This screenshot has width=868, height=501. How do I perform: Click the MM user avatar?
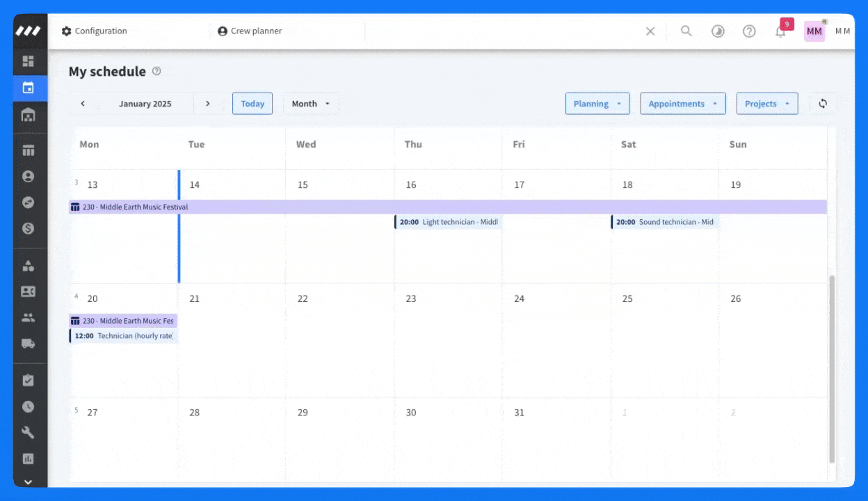814,31
